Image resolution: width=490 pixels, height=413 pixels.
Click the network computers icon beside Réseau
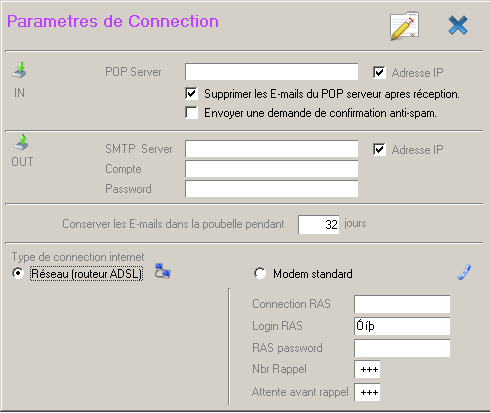click(x=163, y=271)
